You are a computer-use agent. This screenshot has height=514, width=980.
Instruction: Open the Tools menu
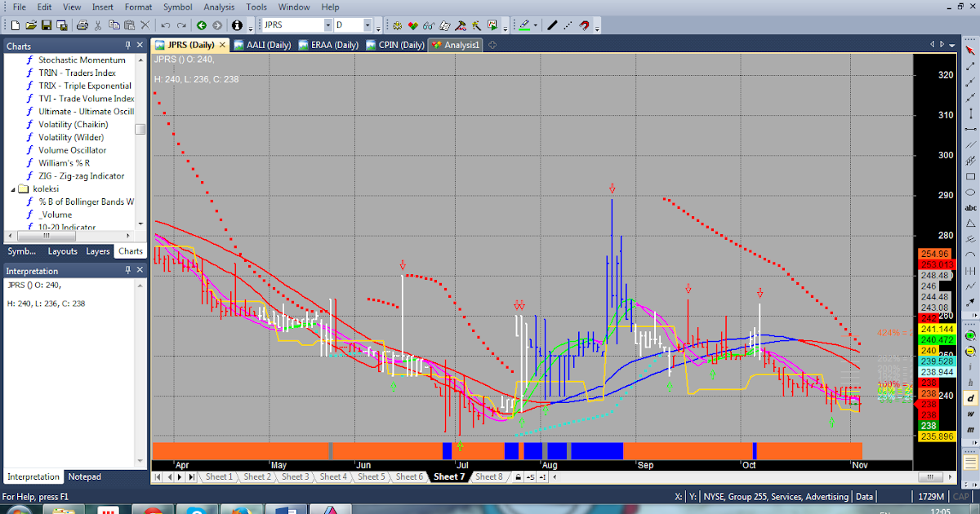[256, 7]
